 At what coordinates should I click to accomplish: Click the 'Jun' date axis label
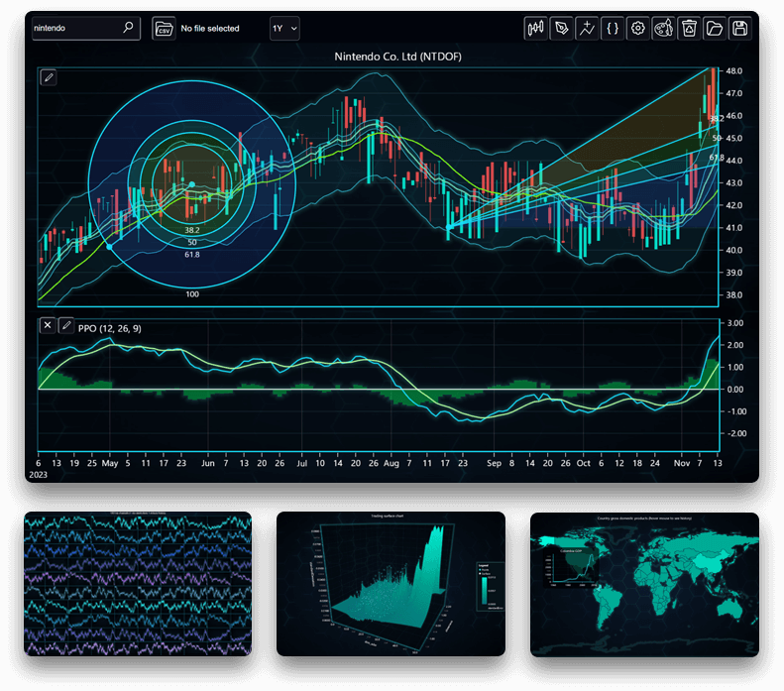click(208, 464)
